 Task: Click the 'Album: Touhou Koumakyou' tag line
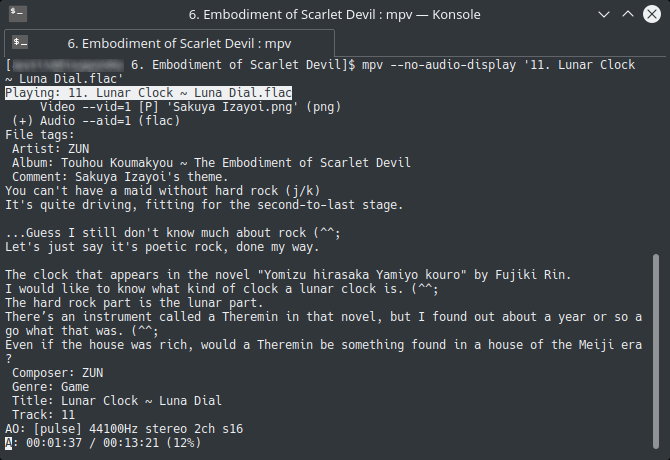pos(211,163)
